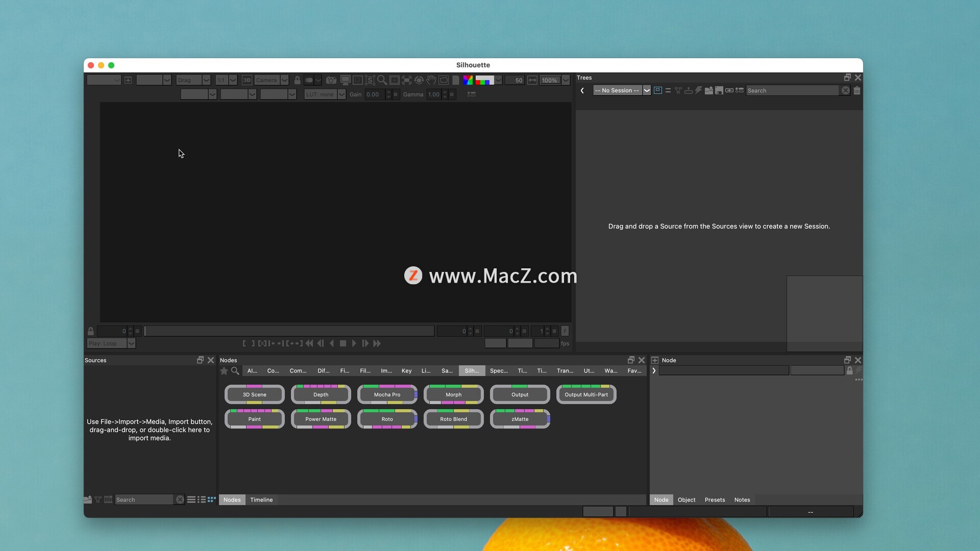Open the Drag mode dropdown
The width and height of the screenshot is (980, 551).
[206, 80]
